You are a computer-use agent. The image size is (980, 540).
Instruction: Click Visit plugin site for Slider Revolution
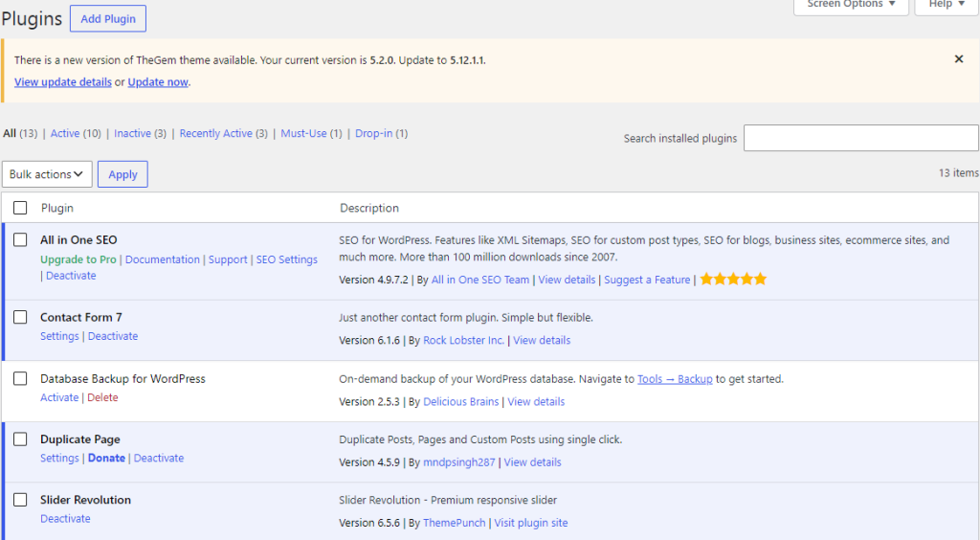[530, 523]
